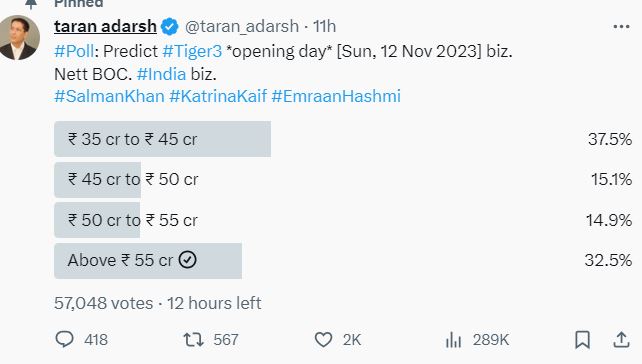Open the 11h timestamp link

[325, 27]
